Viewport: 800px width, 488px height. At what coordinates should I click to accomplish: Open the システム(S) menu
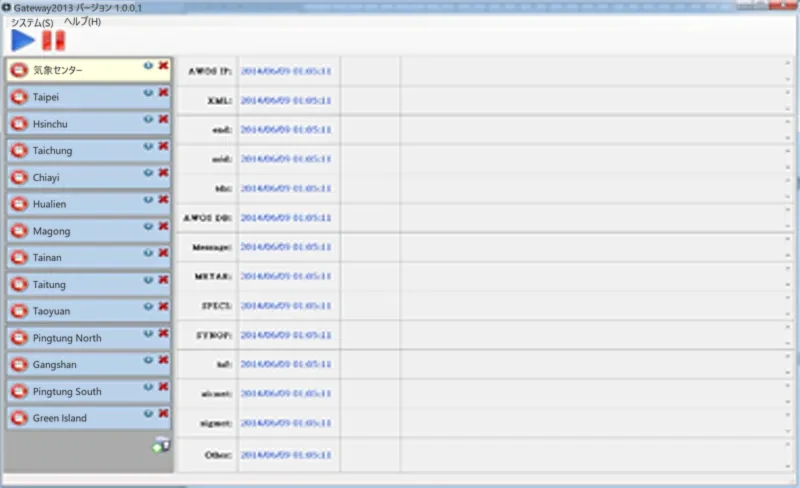(32, 23)
